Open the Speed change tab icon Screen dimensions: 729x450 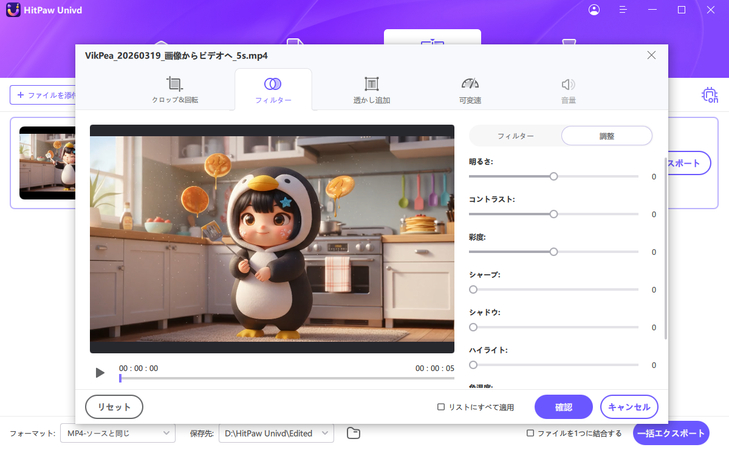(469, 85)
